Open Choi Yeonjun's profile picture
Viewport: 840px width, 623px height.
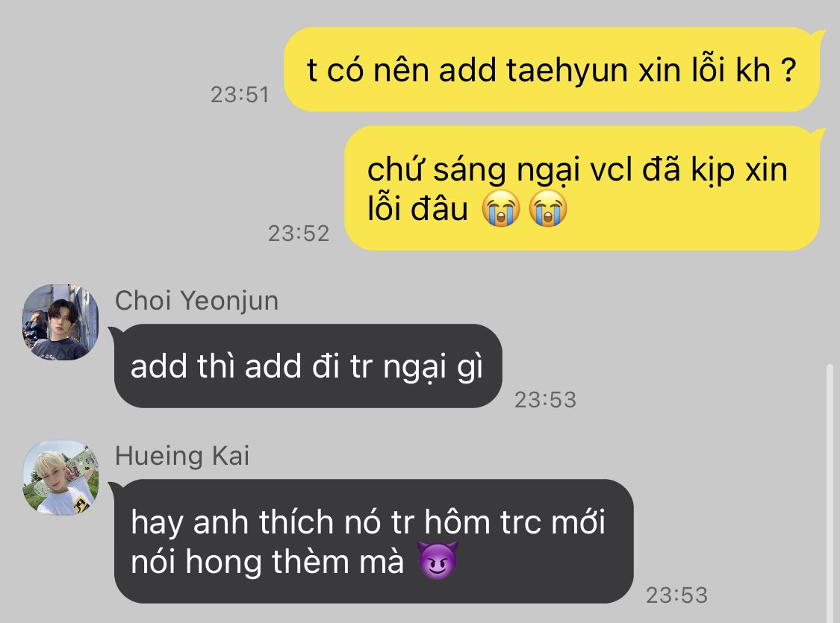pos(60,322)
